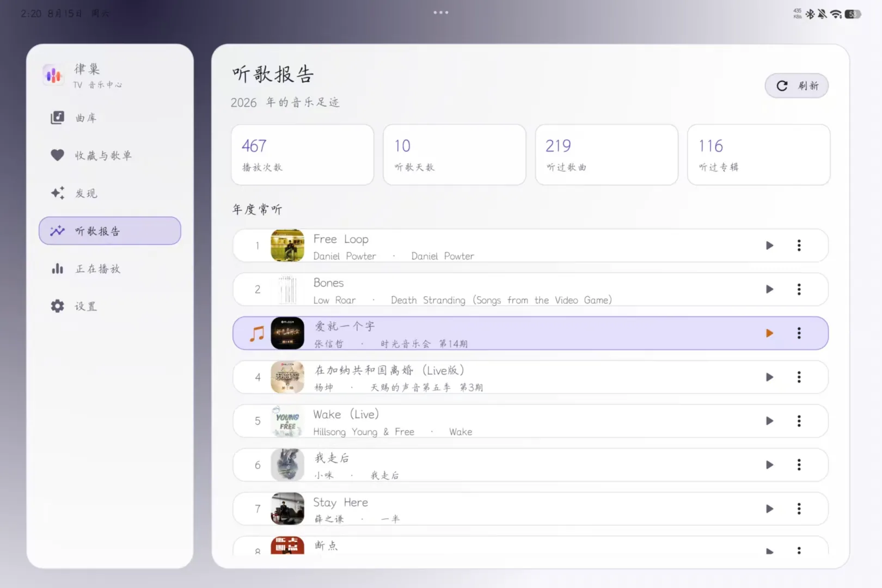Open the 设置 text label in sidebar

pyautogui.click(x=86, y=307)
